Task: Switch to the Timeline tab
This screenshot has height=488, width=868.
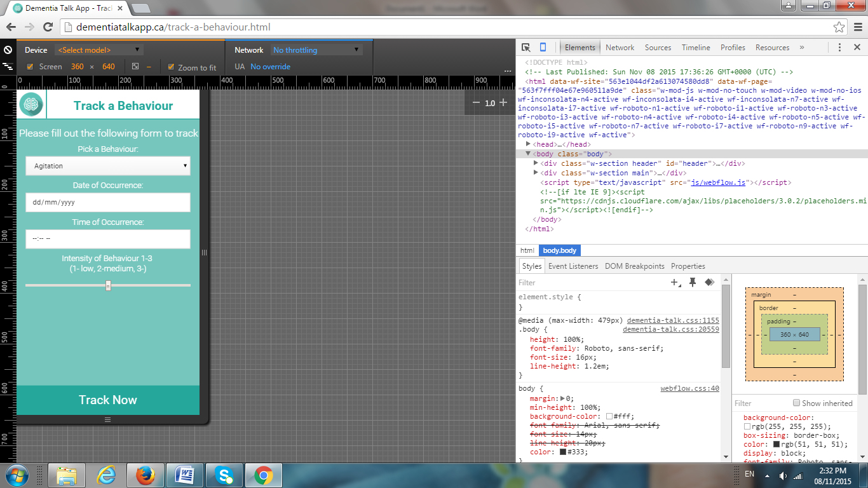Action: (x=696, y=48)
